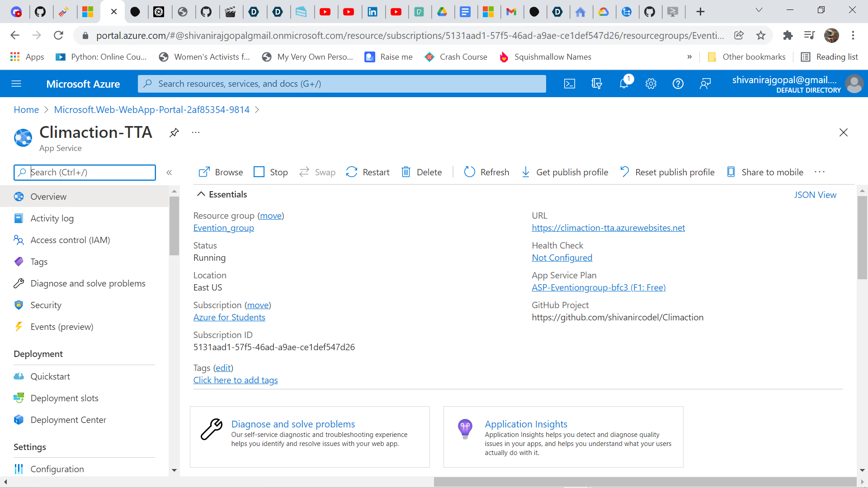
Task: Open Deployment Center in sidebar
Action: pos(68,420)
